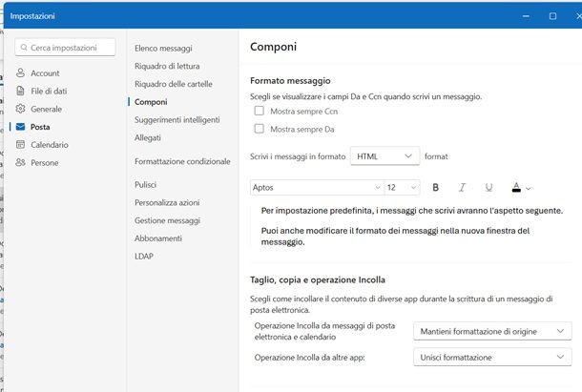The image size is (582, 392).
Task: Click the search magnifier icon in settings
Action: [24, 48]
